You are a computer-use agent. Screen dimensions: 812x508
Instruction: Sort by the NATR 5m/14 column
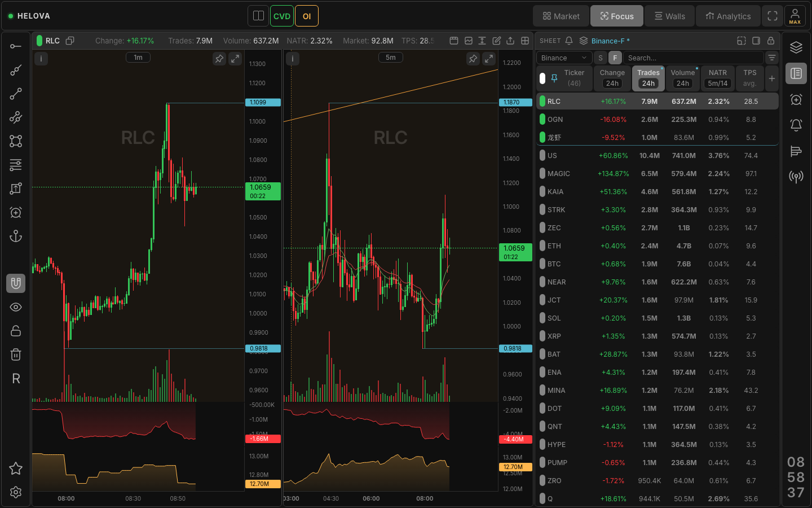pyautogui.click(x=718, y=78)
